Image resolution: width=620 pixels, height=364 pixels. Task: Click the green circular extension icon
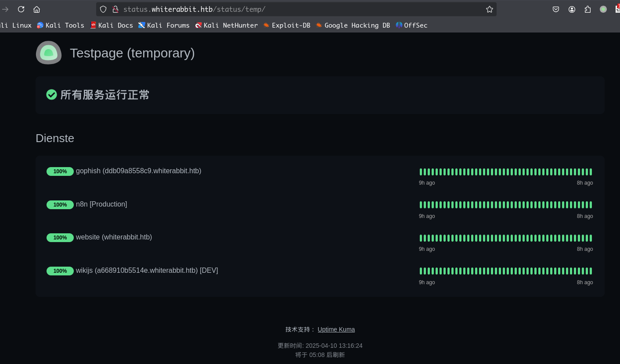coord(603,9)
